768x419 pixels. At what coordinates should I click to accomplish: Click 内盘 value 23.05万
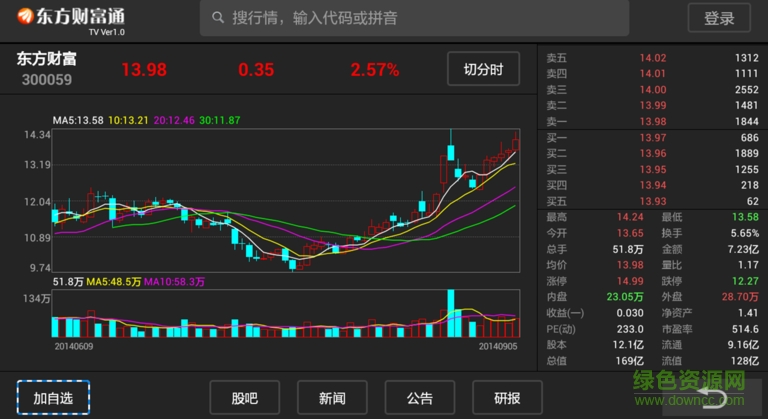625,297
